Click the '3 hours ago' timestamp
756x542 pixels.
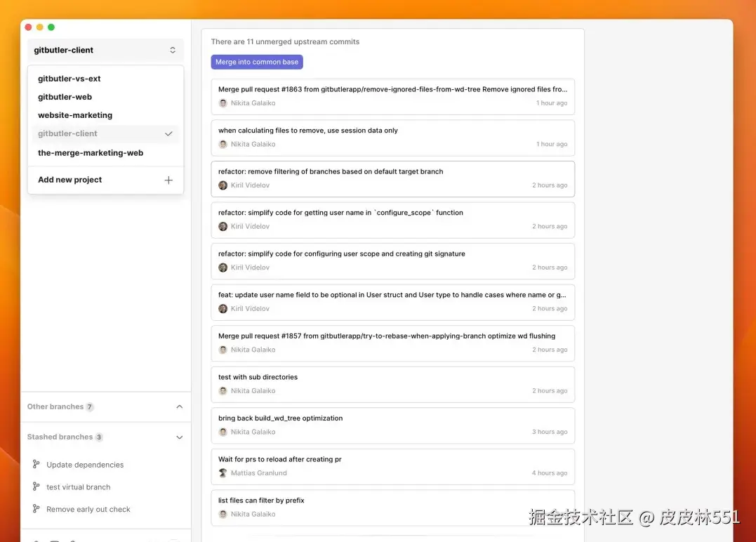(x=550, y=432)
